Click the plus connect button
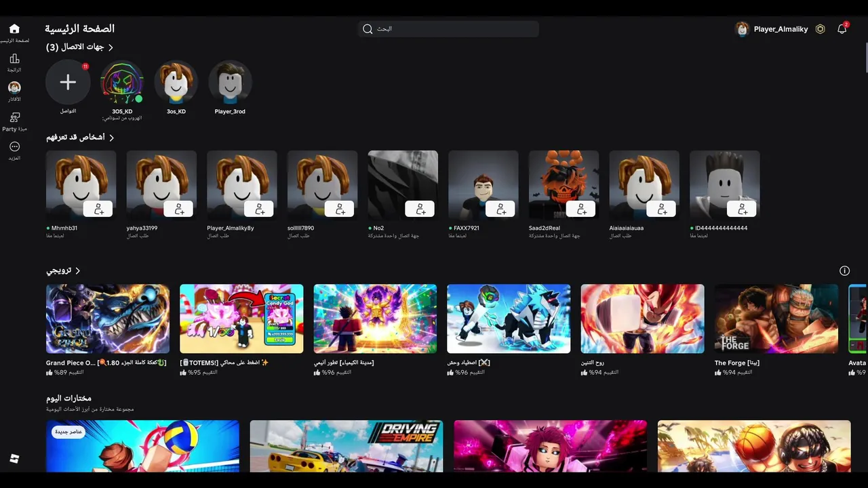 [x=68, y=82]
